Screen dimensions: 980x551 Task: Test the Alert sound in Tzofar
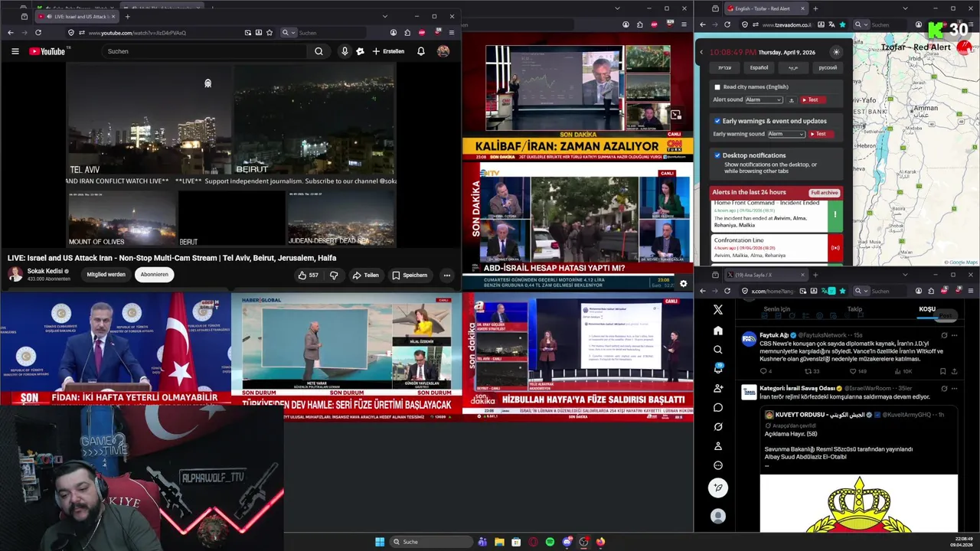click(813, 99)
